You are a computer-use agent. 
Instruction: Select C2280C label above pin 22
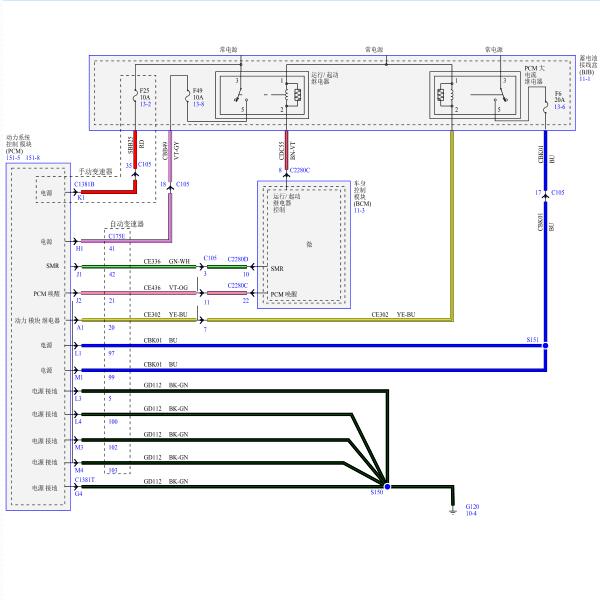[238, 285]
